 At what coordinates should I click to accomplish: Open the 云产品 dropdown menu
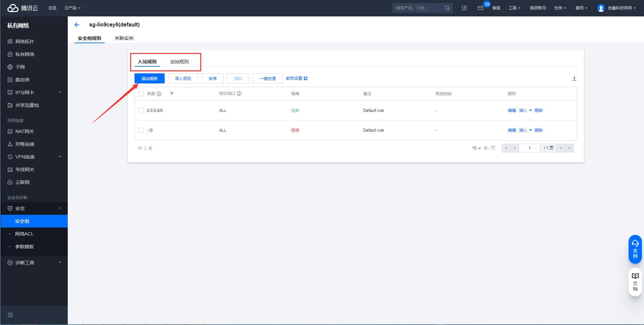click(x=72, y=8)
